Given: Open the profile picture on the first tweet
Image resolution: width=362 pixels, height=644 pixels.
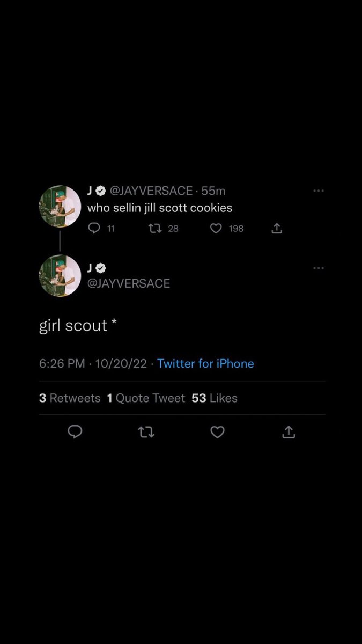Looking at the screenshot, I should (60, 207).
